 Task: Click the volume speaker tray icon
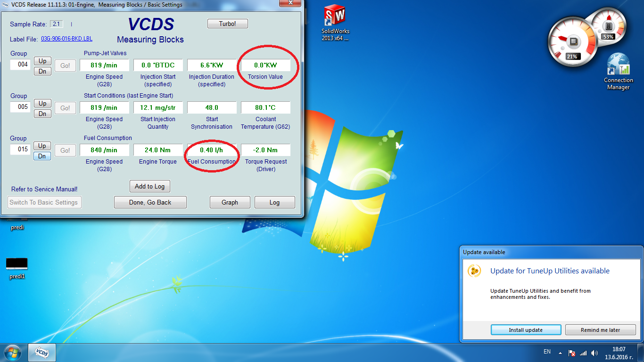[x=594, y=353]
